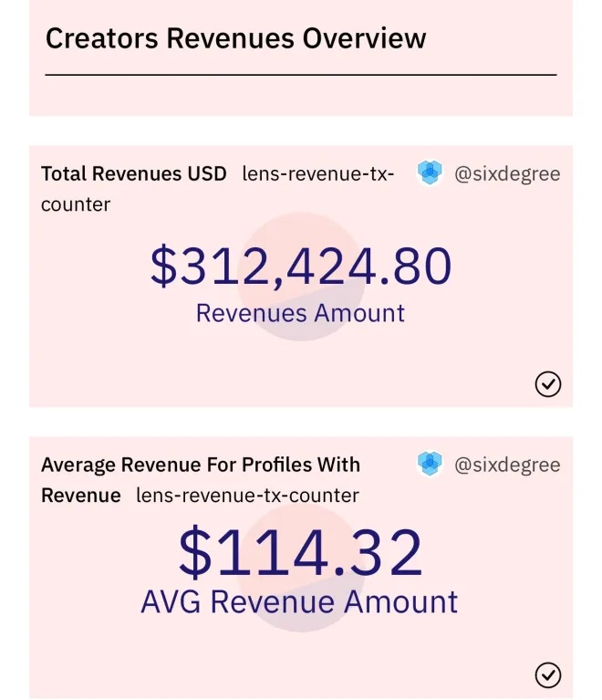Click the AVG Revenue Amount label
This screenshot has width=602, height=700.
click(x=299, y=602)
